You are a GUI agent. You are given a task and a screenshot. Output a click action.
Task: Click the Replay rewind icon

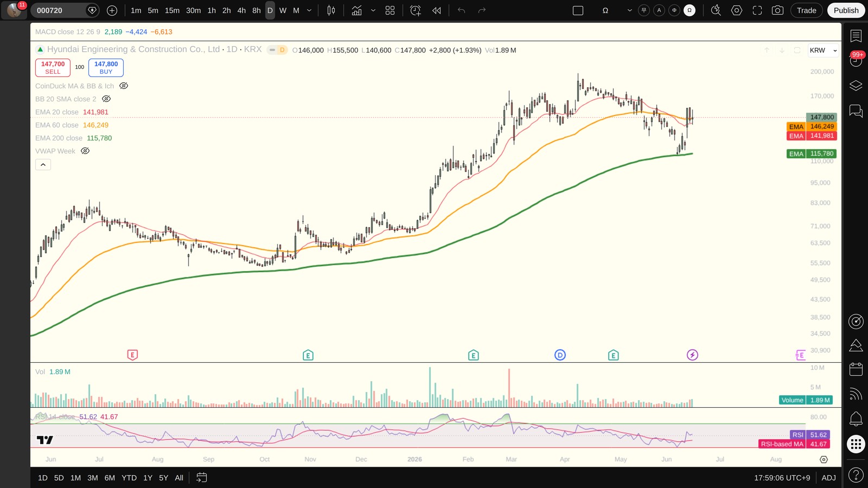pyautogui.click(x=437, y=10)
